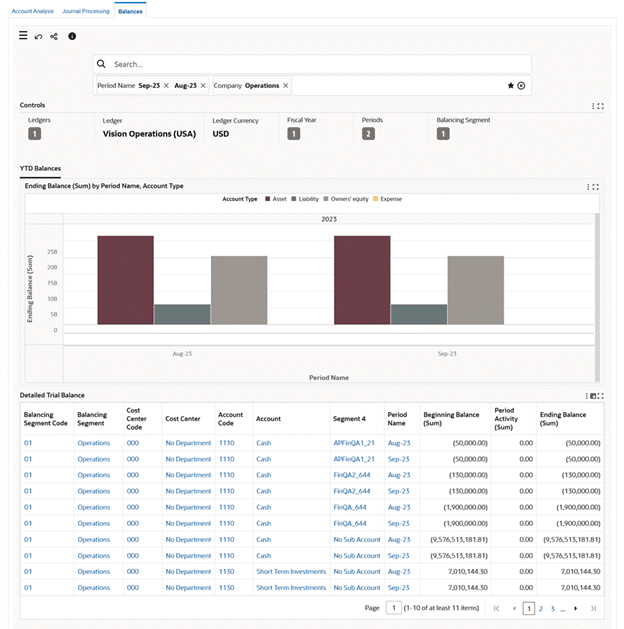The image size is (624, 629).
Task: Click the Sep-23 axis label
Action: pyautogui.click(x=447, y=354)
